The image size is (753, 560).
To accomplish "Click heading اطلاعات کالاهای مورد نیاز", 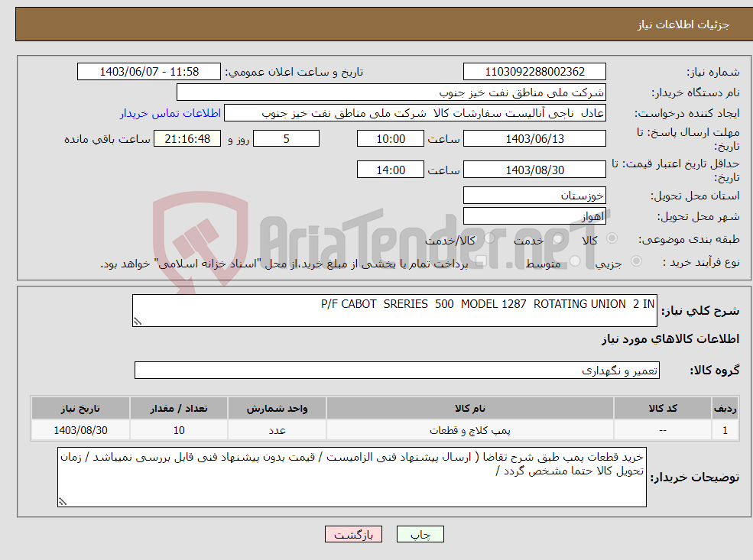I will click(670, 339).
